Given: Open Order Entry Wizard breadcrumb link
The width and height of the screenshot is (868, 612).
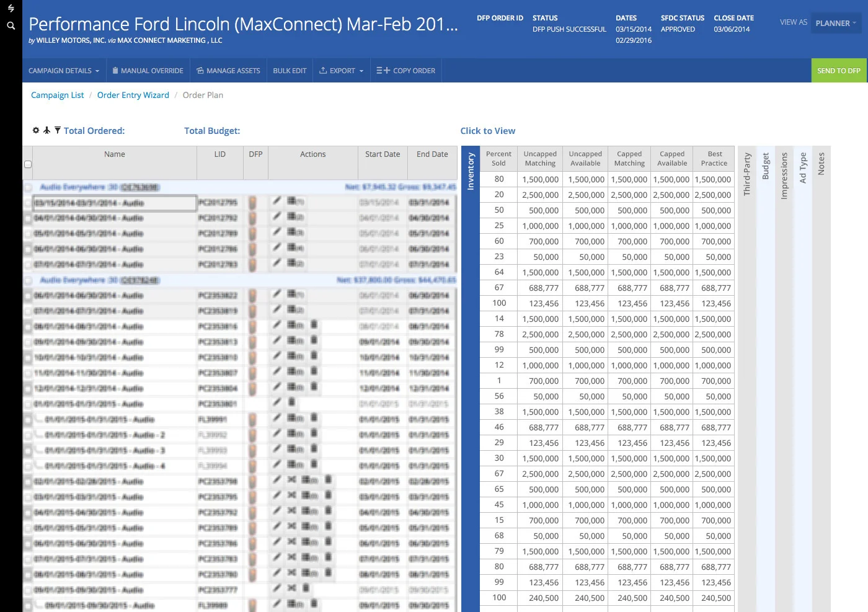Looking at the screenshot, I should tap(133, 95).
